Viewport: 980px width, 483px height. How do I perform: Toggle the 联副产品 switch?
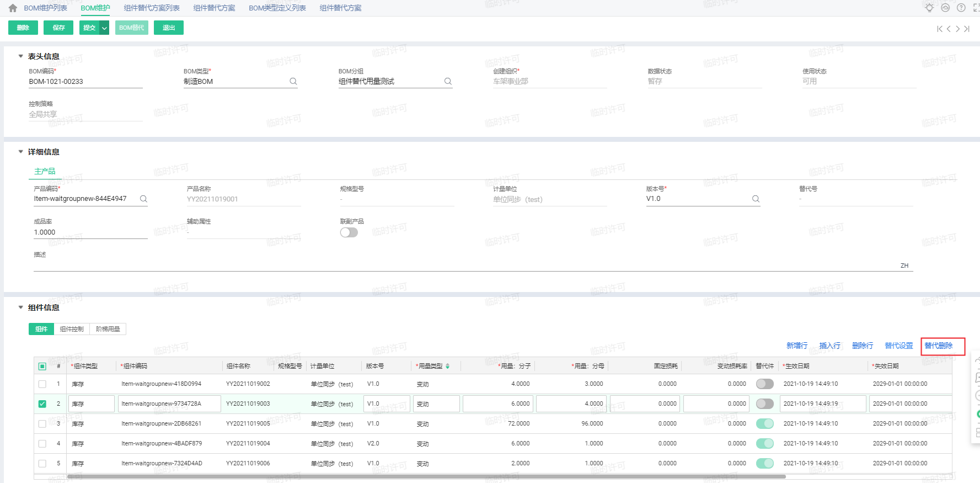click(349, 232)
